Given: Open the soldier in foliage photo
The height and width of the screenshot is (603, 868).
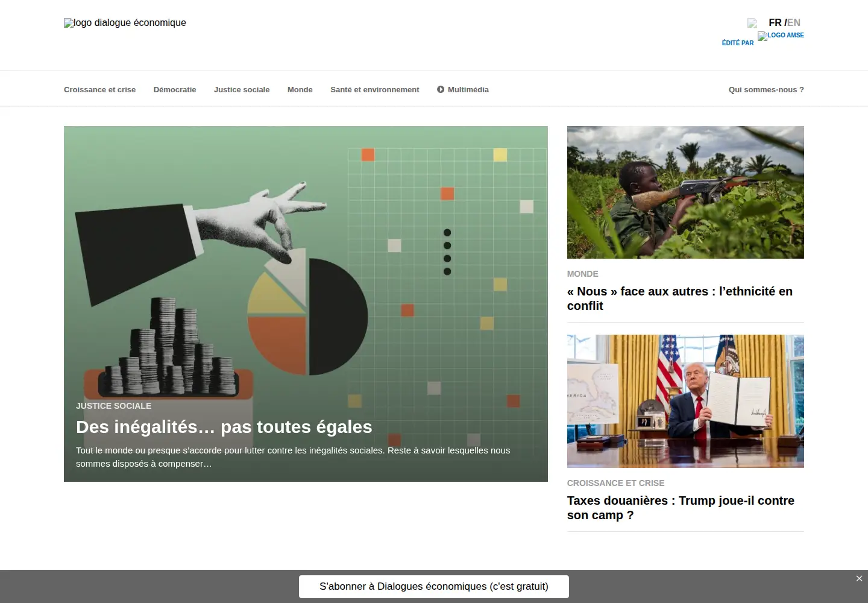Looking at the screenshot, I should click(685, 192).
